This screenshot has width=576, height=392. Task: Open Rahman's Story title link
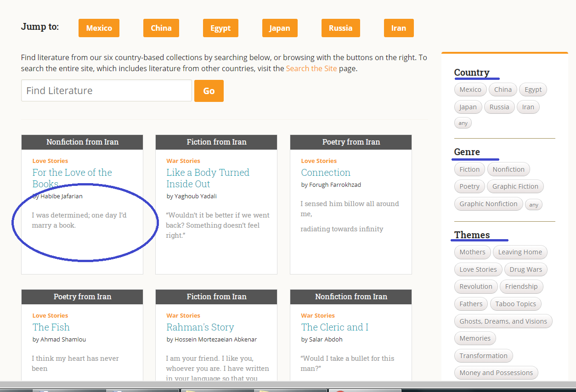200,327
